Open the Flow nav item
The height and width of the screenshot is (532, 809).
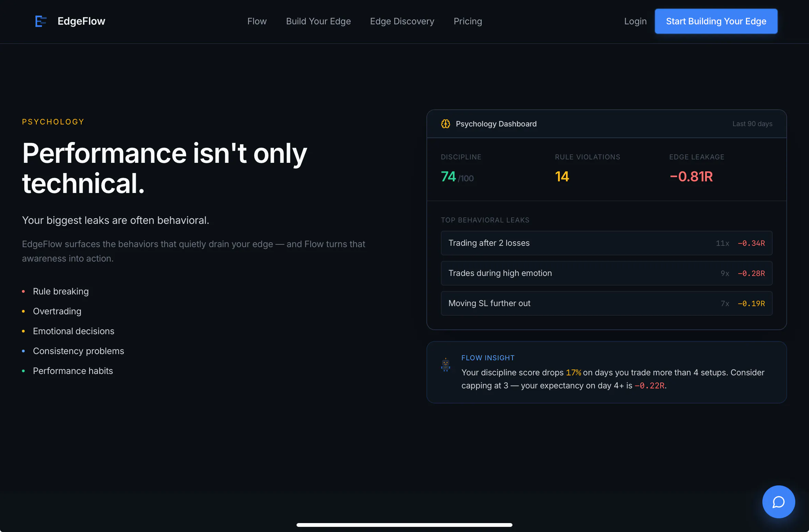257,21
